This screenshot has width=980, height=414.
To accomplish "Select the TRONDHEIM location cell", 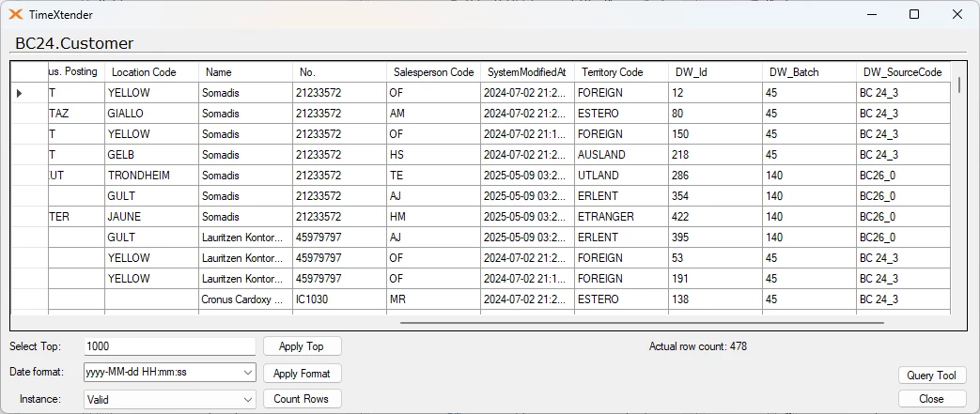I will (x=152, y=176).
